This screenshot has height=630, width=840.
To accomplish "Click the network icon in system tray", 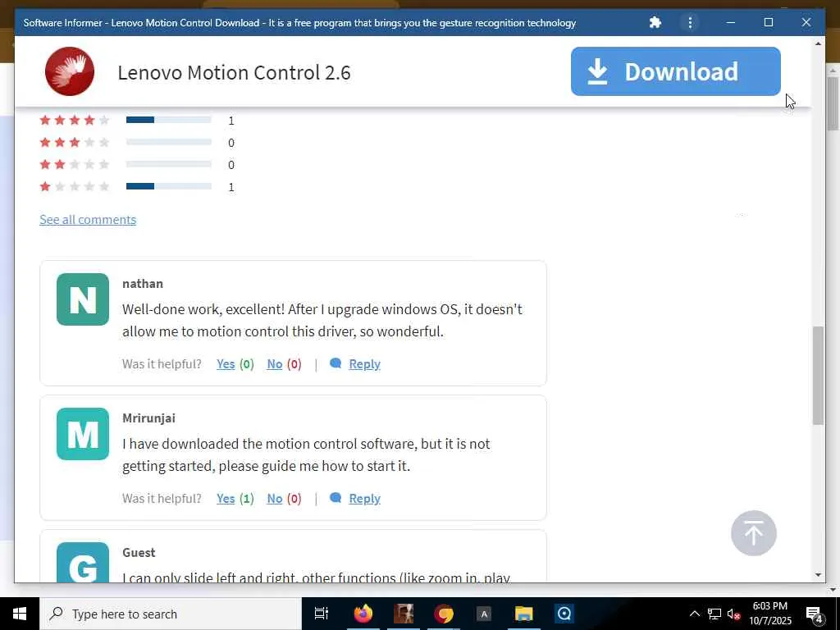I will [714, 614].
